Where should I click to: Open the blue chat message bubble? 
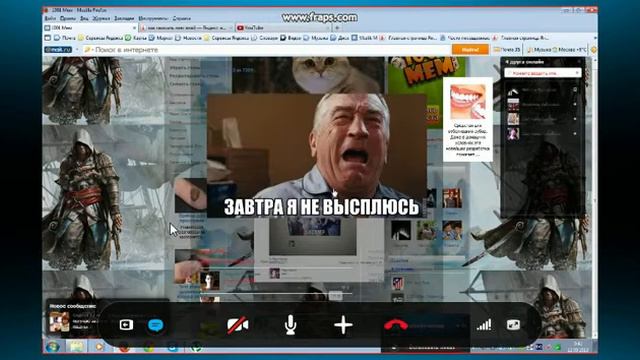point(156,325)
